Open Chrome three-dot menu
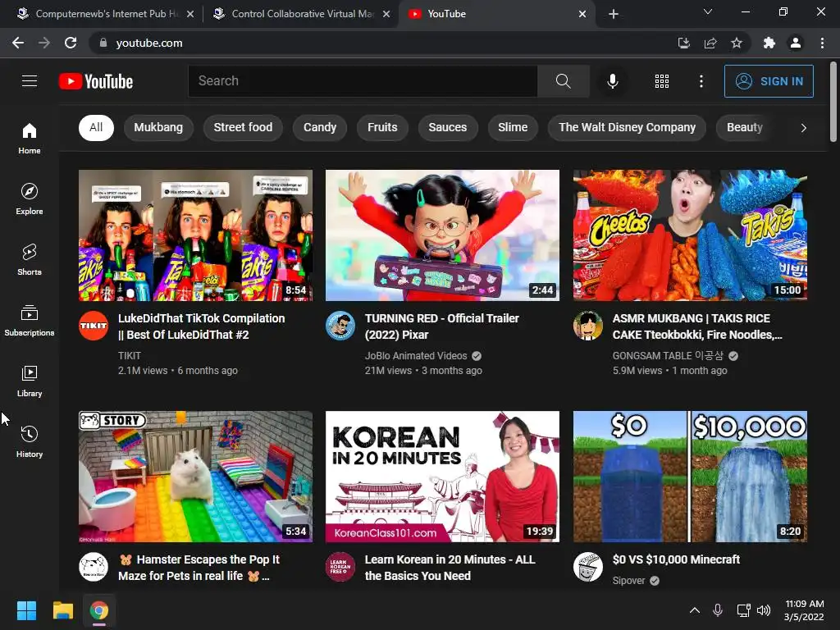 pyautogui.click(x=822, y=43)
